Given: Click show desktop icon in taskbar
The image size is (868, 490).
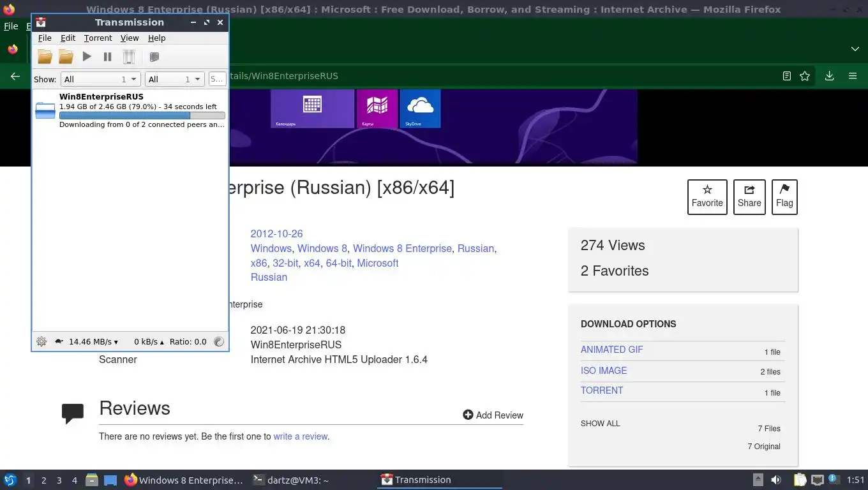Looking at the screenshot, I should coord(110,480).
